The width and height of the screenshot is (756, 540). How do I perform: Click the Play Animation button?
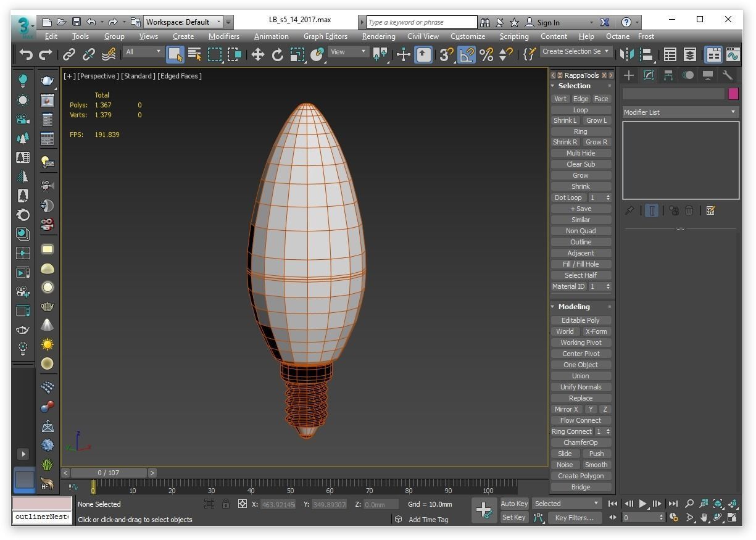point(643,504)
